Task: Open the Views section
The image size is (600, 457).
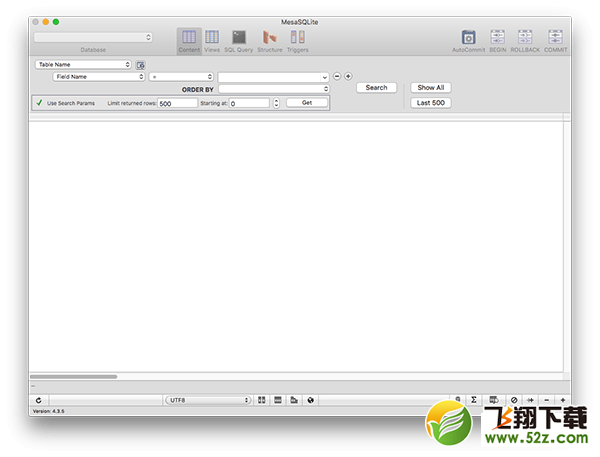Action: pyautogui.click(x=212, y=41)
